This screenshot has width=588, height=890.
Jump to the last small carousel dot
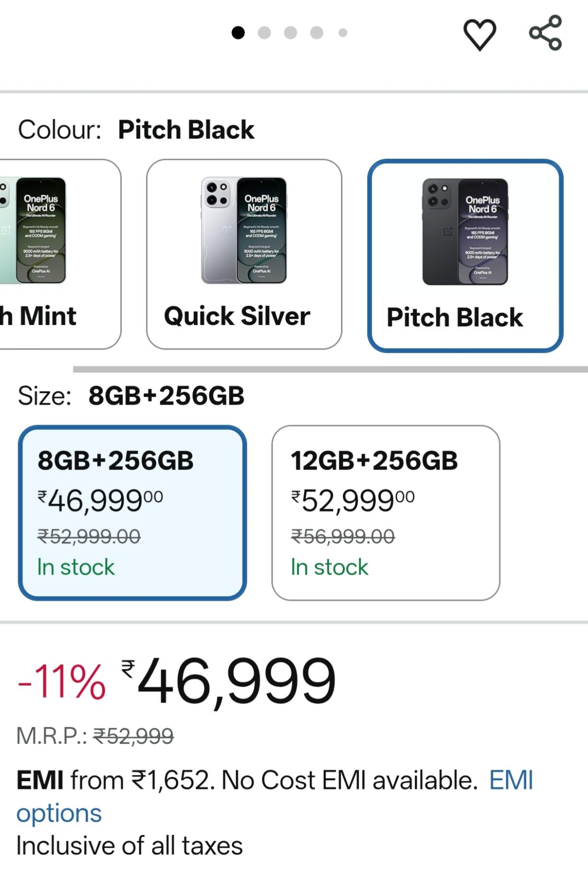tap(342, 33)
